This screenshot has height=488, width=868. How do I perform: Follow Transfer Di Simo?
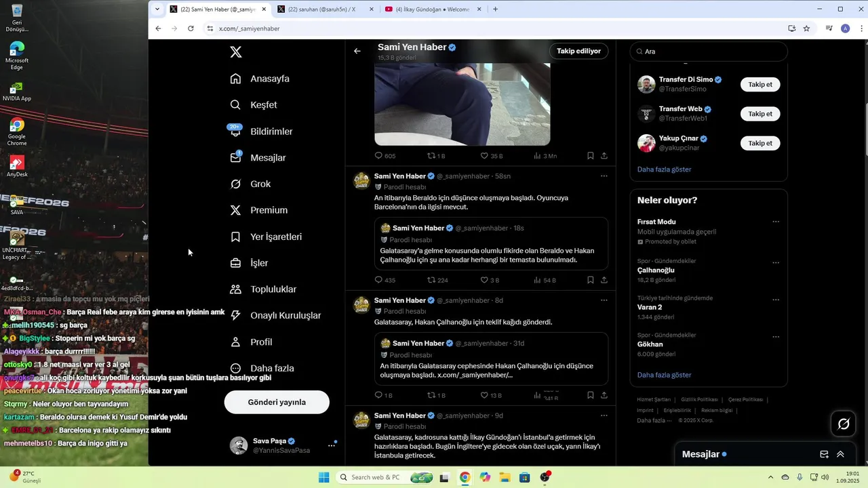(760, 85)
